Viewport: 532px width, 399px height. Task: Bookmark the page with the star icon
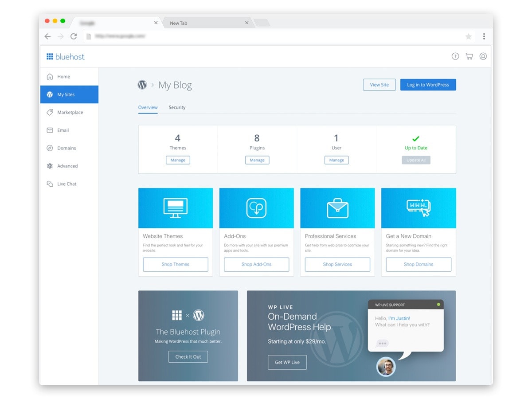[x=469, y=36]
